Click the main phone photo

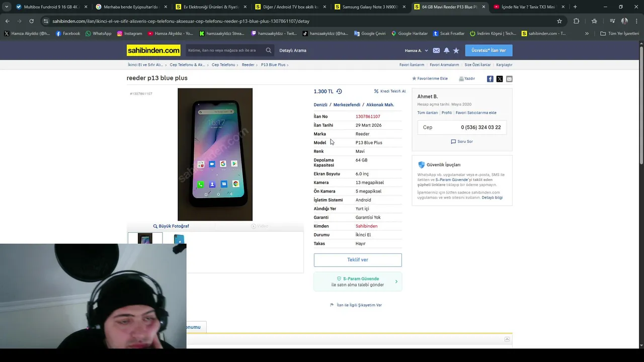coord(215,154)
